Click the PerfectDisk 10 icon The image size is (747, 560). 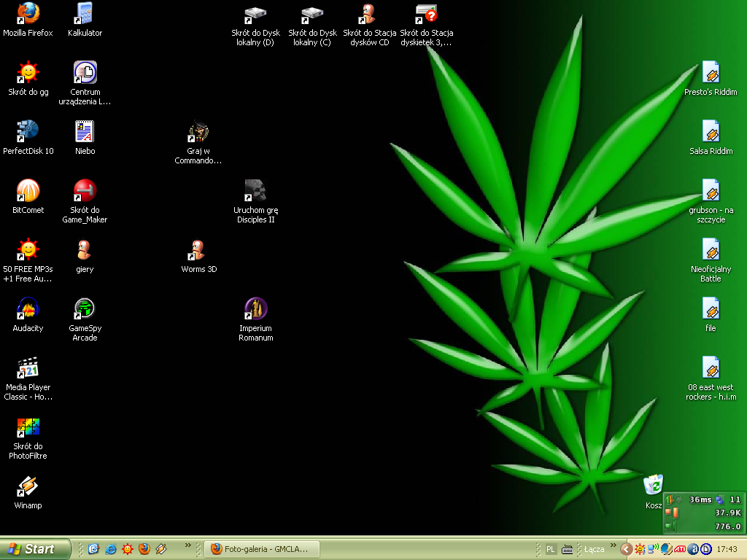tap(28, 132)
